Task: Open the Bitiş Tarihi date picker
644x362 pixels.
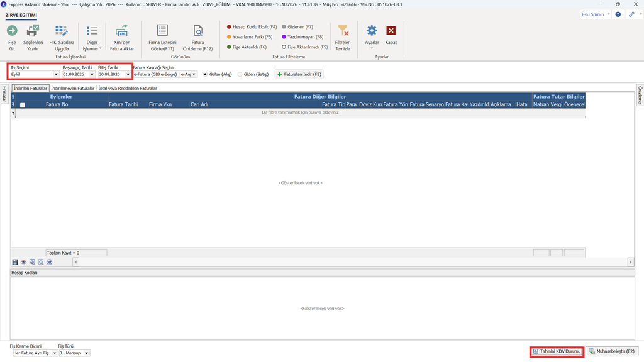Action: (128, 74)
